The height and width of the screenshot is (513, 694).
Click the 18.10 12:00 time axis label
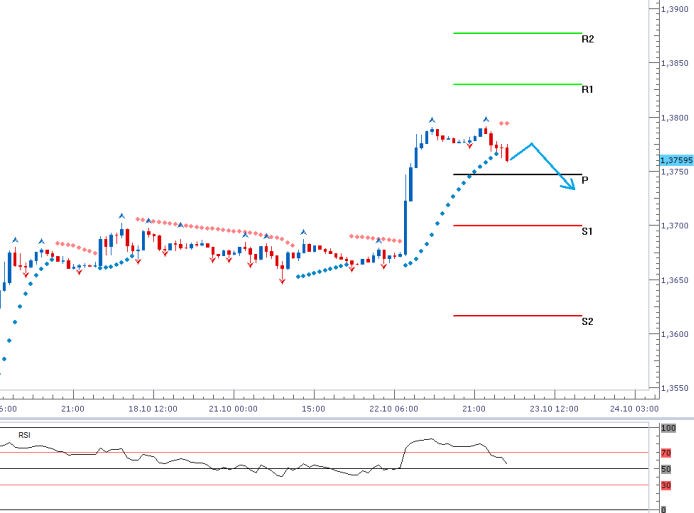[153, 409]
